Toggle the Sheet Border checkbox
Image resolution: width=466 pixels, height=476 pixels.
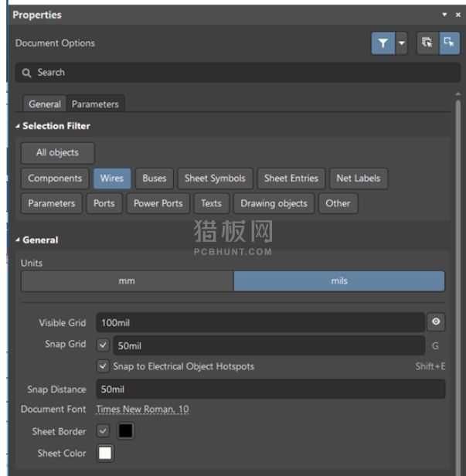pos(104,431)
